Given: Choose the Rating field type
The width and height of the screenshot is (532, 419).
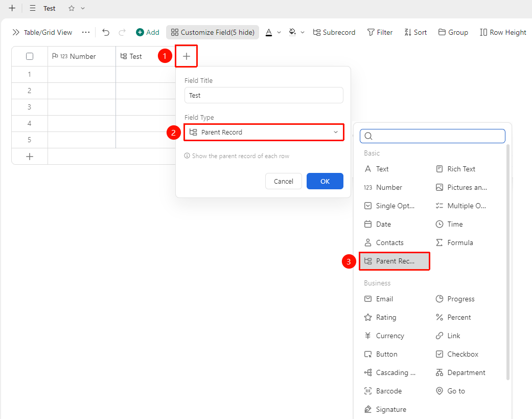Looking at the screenshot, I should 380,317.
